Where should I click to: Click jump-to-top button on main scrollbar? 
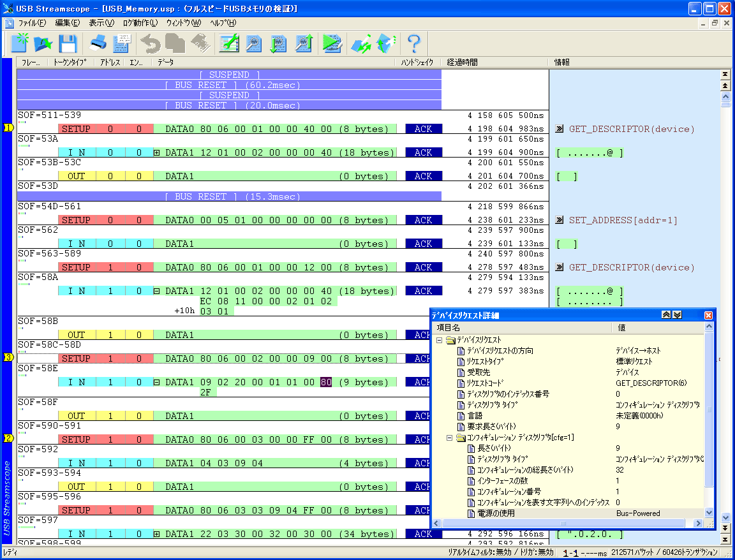(x=725, y=74)
